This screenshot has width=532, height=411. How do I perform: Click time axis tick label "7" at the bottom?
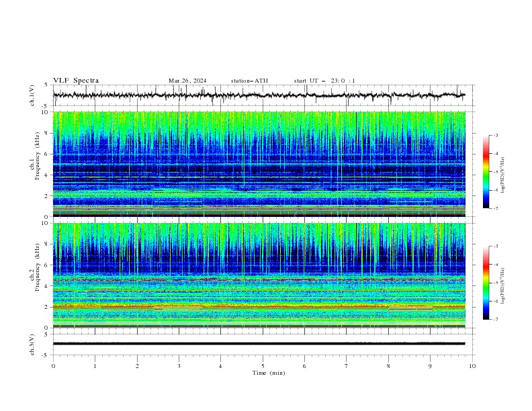tap(347, 366)
